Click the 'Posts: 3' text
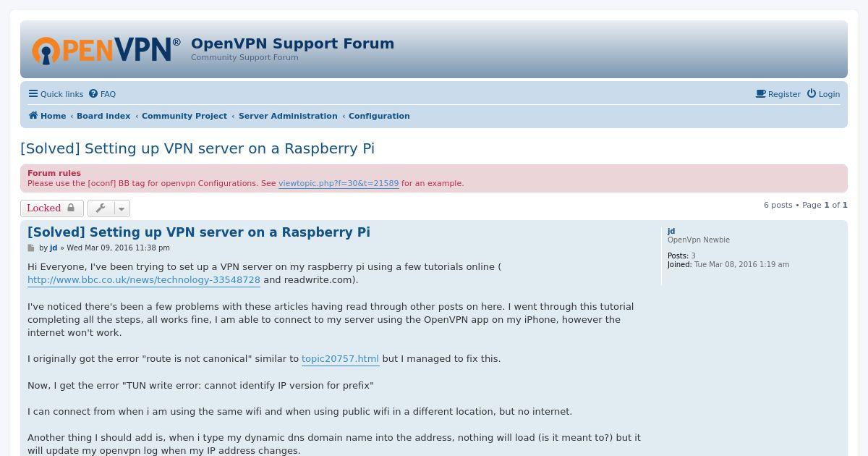868x456 pixels. (681, 256)
